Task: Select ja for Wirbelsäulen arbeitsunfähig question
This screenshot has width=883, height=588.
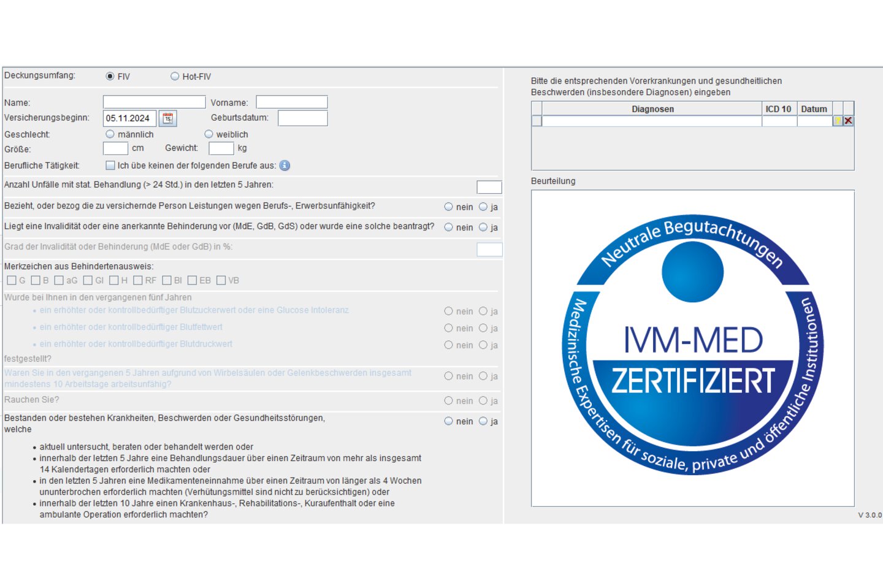Action: [x=483, y=376]
